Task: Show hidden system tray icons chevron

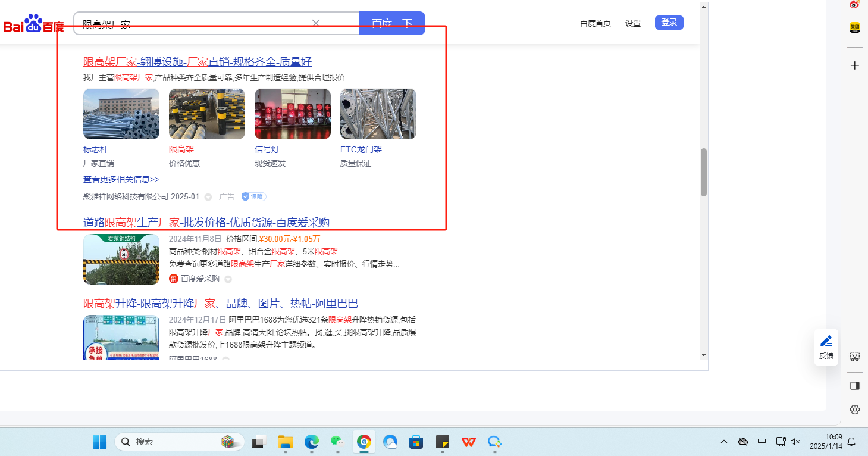Action: [x=724, y=442]
